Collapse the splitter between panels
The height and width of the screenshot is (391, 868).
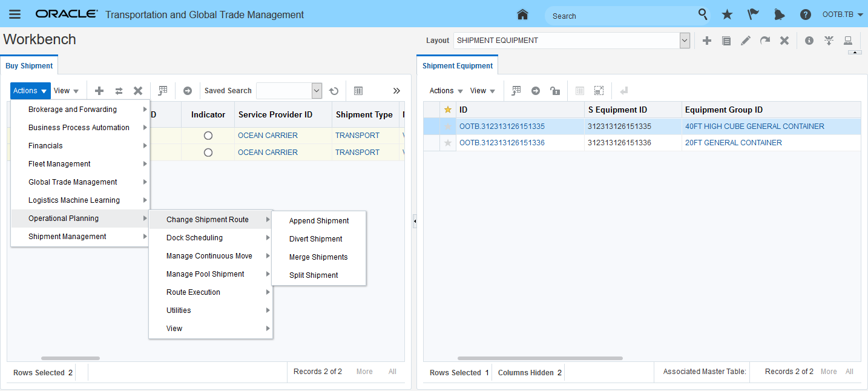tap(415, 222)
